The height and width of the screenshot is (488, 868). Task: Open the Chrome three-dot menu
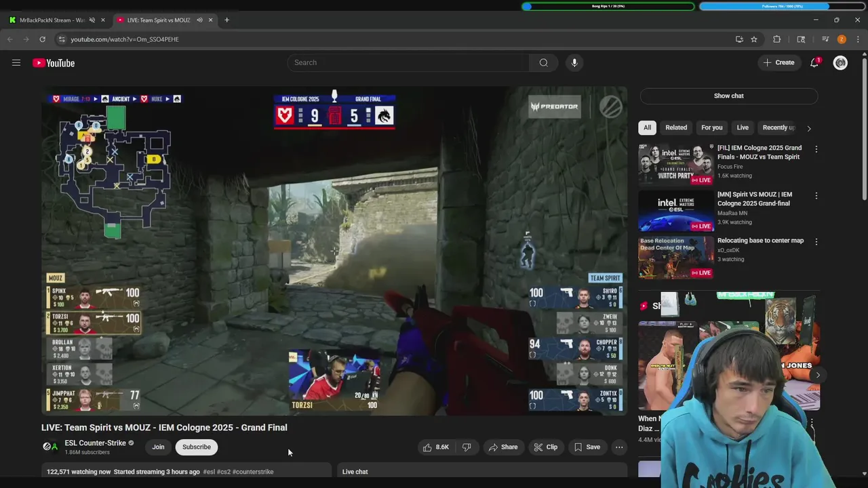tap(858, 39)
